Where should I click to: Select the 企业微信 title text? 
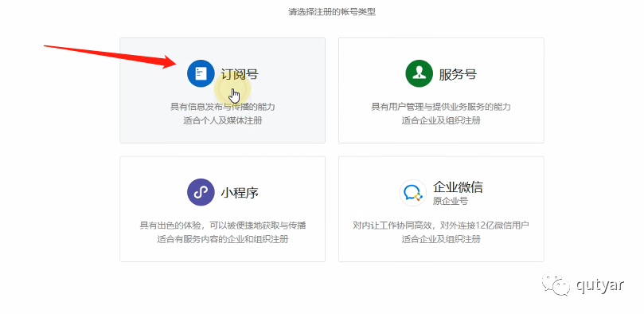pyautogui.click(x=458, y=187)
